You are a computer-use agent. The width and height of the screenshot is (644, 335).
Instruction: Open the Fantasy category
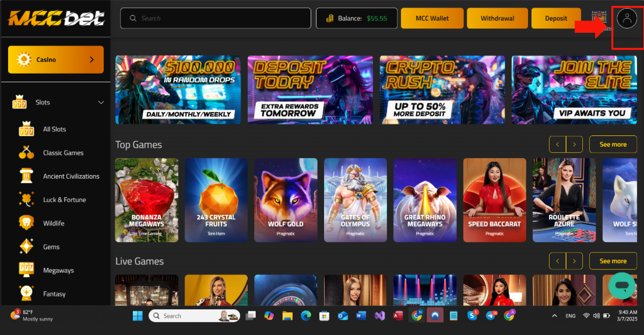point(54,294)
